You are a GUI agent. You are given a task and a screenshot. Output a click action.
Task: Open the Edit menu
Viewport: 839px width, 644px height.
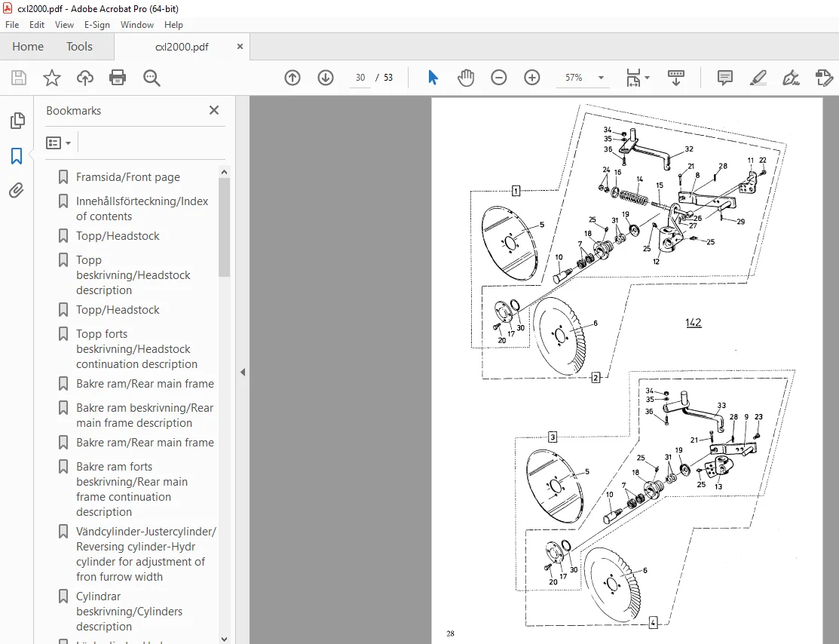37,25
